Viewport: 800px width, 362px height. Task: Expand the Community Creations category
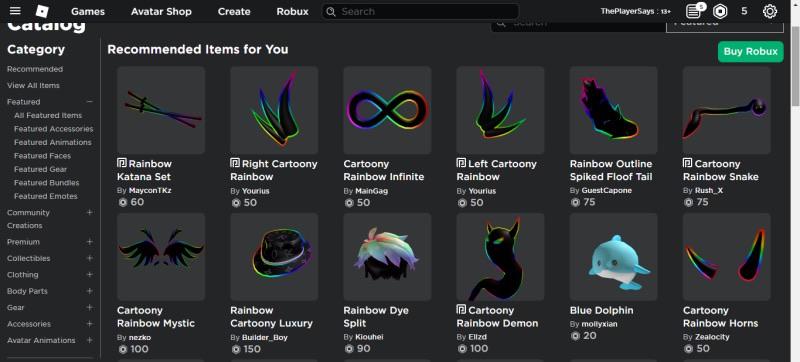click(90, 212)
